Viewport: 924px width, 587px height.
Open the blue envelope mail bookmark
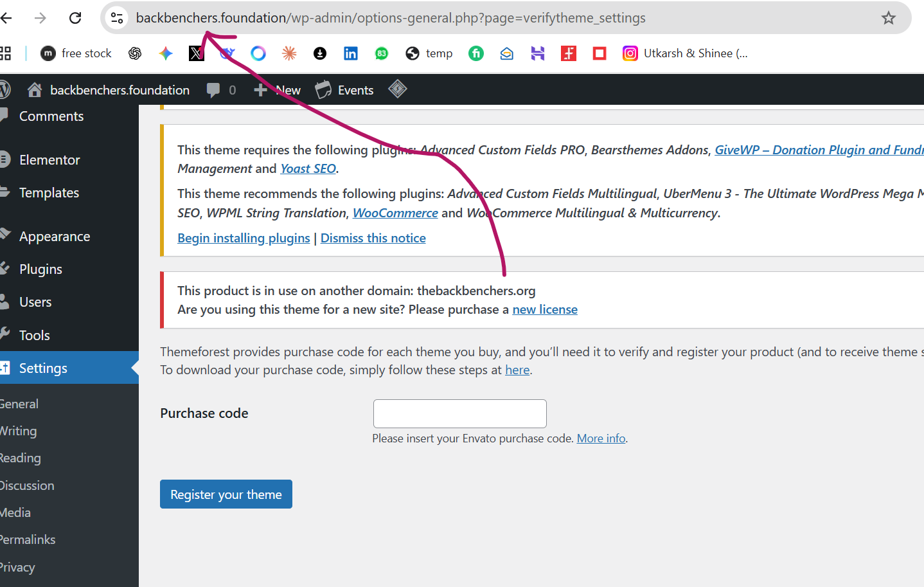click(x=507, y=53)
